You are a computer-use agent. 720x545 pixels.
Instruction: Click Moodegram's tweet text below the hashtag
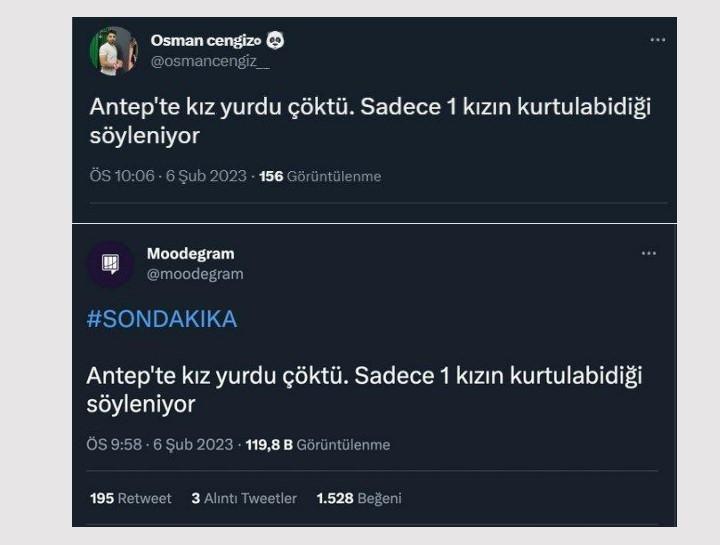tap(365, 389)
